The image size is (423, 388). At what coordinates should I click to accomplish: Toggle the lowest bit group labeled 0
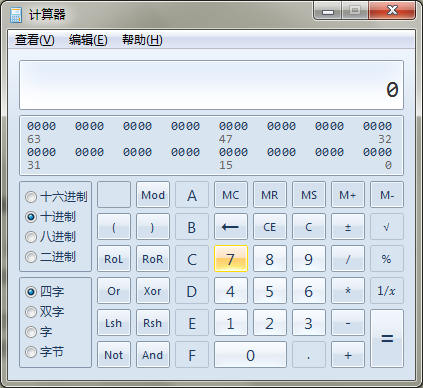pos(377,152)
